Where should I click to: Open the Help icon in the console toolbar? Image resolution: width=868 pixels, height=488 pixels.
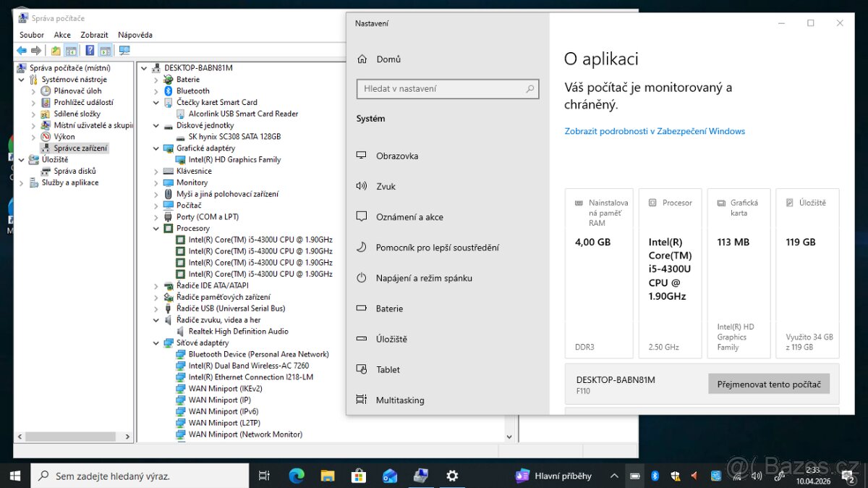(90, 51)
